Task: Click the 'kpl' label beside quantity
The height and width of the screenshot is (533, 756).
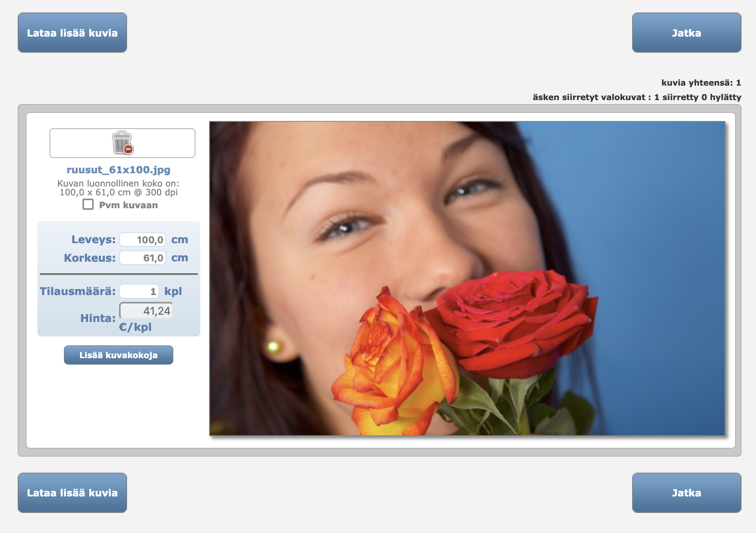Action: pyautogui.click(x=173, y=291)
